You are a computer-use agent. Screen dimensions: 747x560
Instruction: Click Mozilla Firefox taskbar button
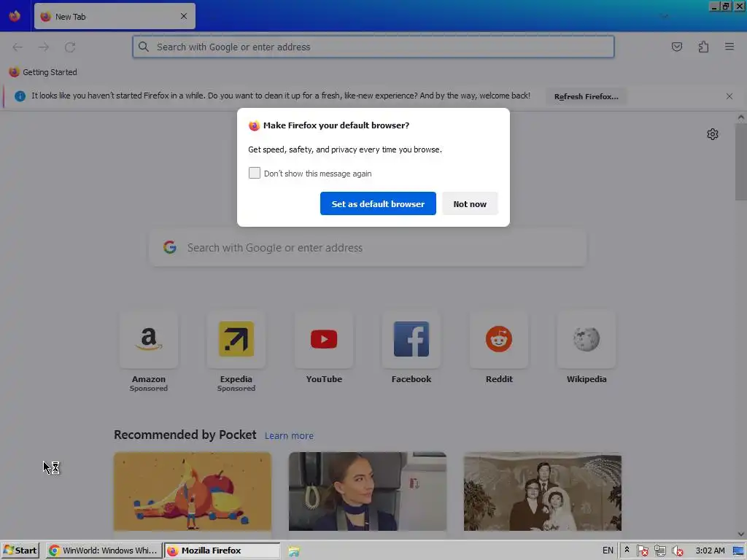pos(222,551)
